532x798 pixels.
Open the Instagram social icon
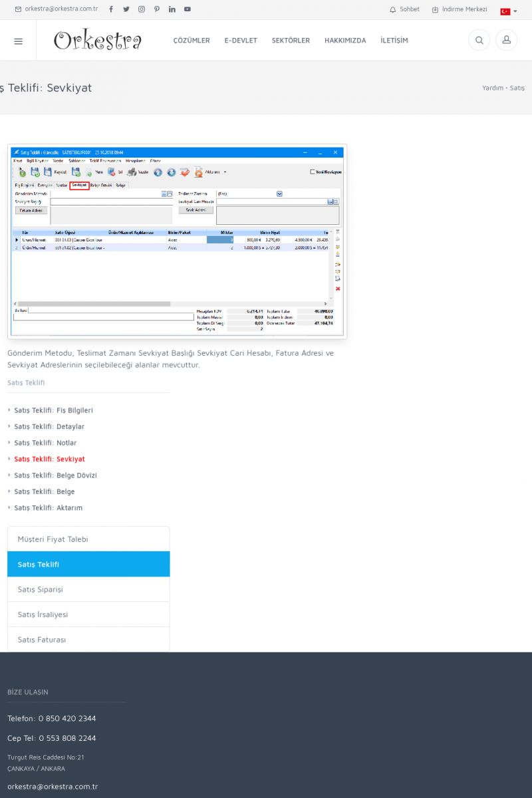coord(142,9)
